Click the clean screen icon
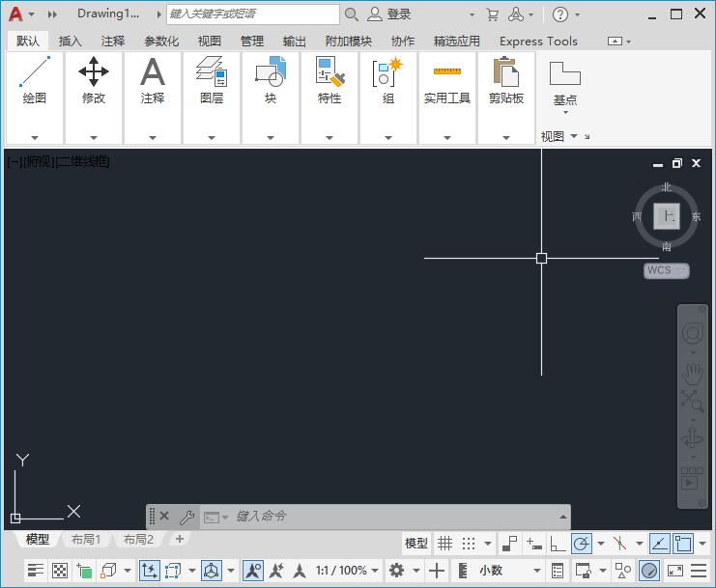Screen dimensions: 716x588 (674, 571)
